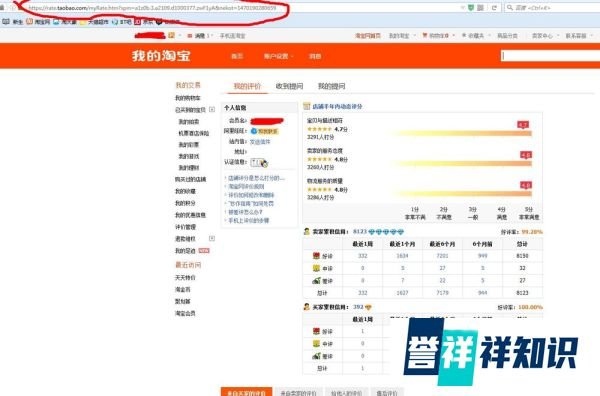This screenshot has width=600, height=396.
Task: Click seller 中评 yellow flower icon
Action: click(x=316, y=268)
